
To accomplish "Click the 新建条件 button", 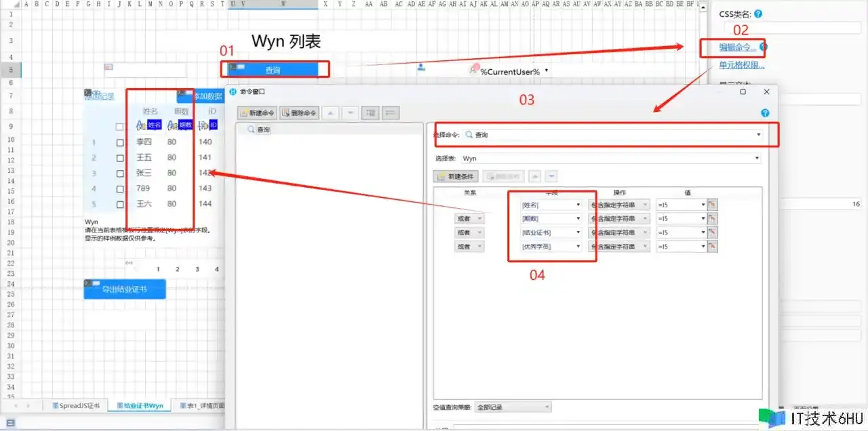I will tap(456, 176).
